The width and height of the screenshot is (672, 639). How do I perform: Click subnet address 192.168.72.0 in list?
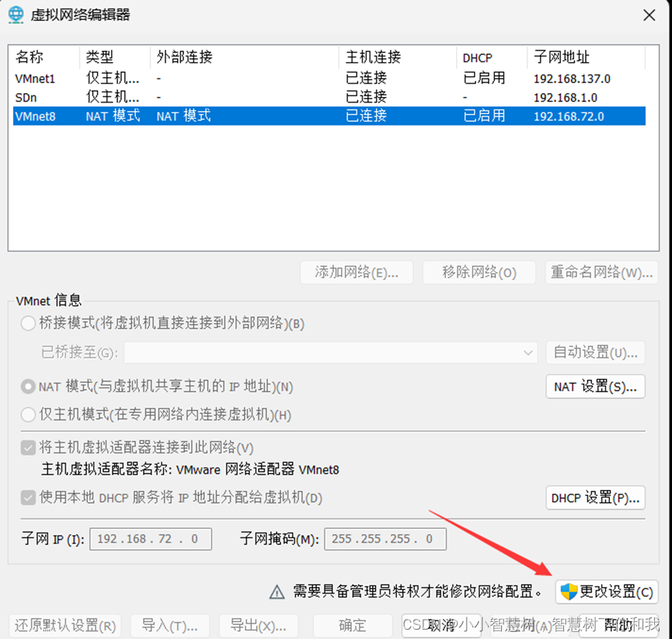(568, 116)
